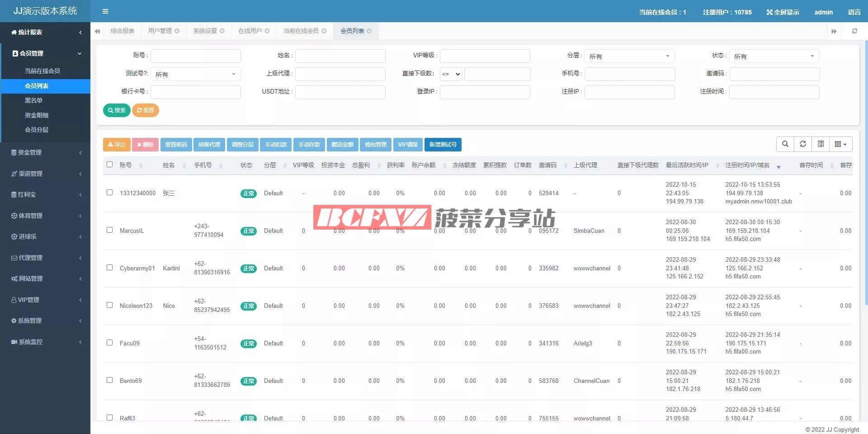This screenshot has height=434, width=868.
Task: Open 黑名单 in the sidebar menu
Action: tap(34, 100)
